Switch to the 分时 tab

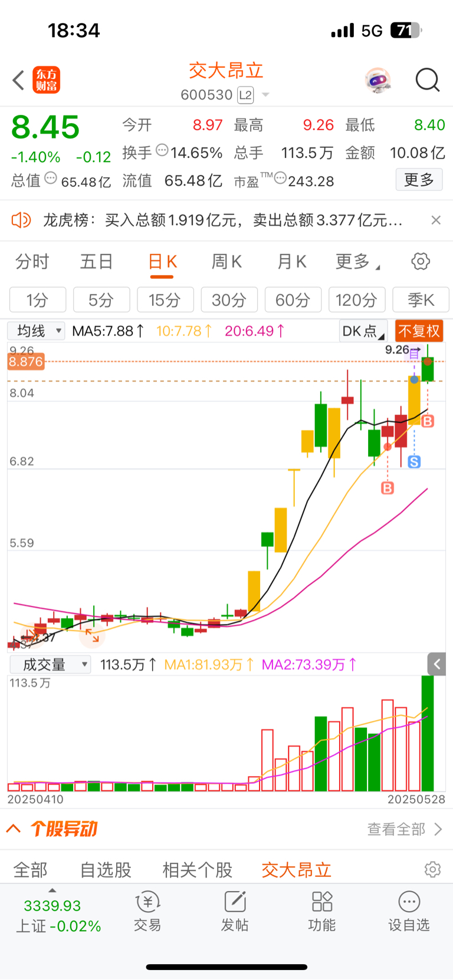click(32, 262)
